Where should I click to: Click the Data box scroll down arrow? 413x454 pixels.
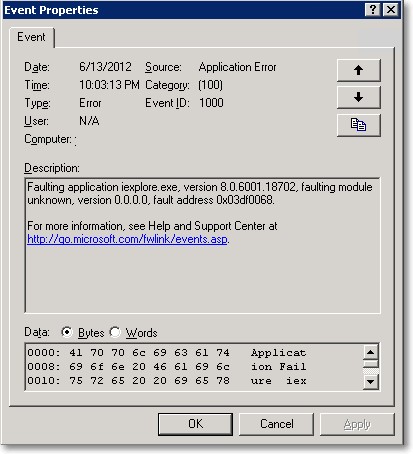click(371, 382)
